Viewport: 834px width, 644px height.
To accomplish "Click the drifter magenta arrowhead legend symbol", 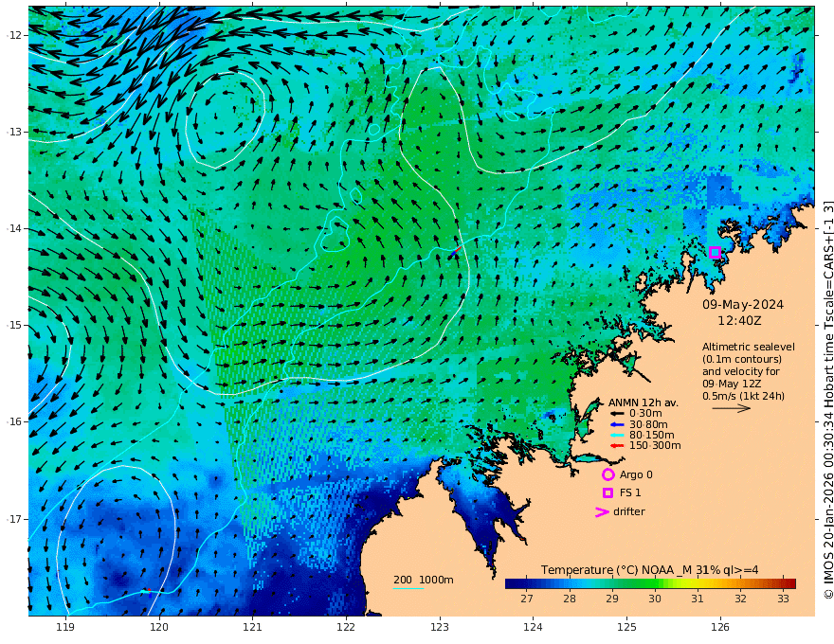I will 602,511.
